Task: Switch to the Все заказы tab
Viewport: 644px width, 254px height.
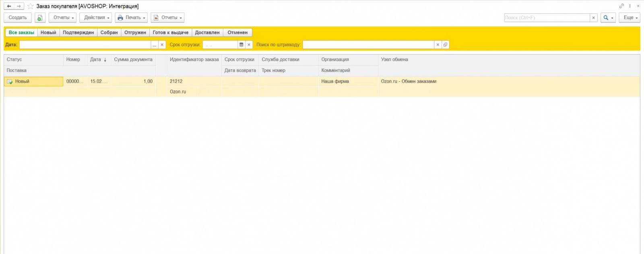Action: [21, 33]
